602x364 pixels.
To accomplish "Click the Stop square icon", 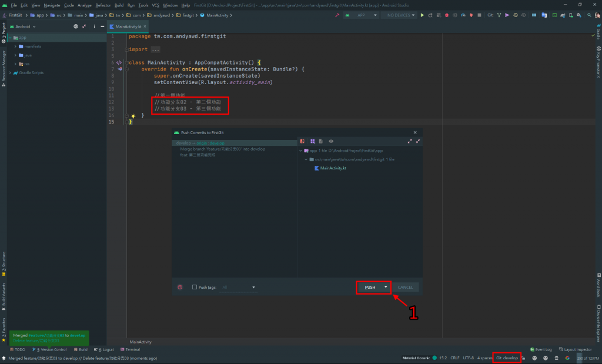I will point(479,15).
